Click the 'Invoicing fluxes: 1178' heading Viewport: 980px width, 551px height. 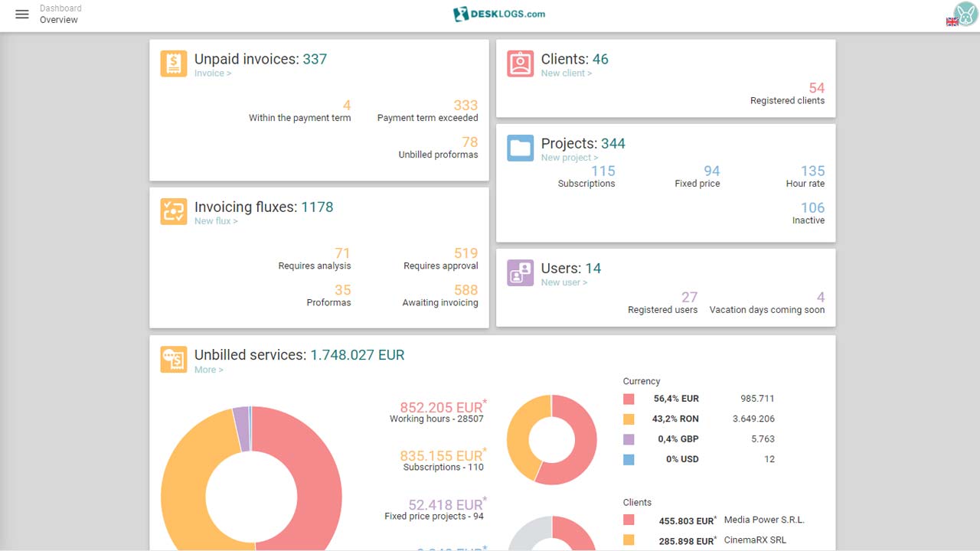coord(263,207)
